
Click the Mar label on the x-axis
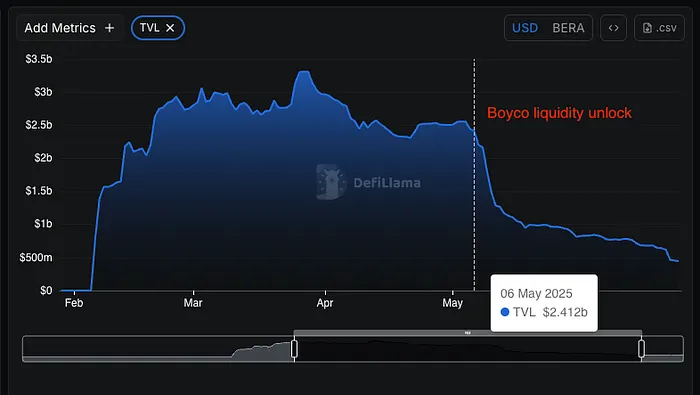click(x=193, y=303)
